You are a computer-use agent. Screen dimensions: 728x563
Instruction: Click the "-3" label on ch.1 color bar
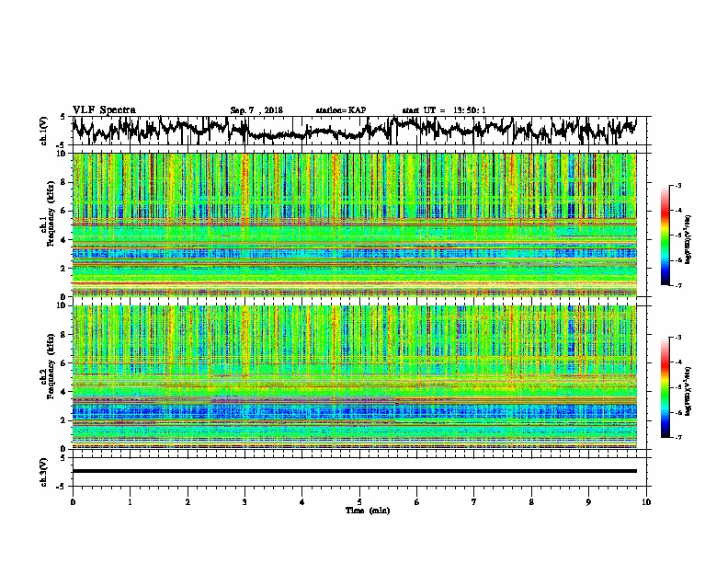[677, 186]
